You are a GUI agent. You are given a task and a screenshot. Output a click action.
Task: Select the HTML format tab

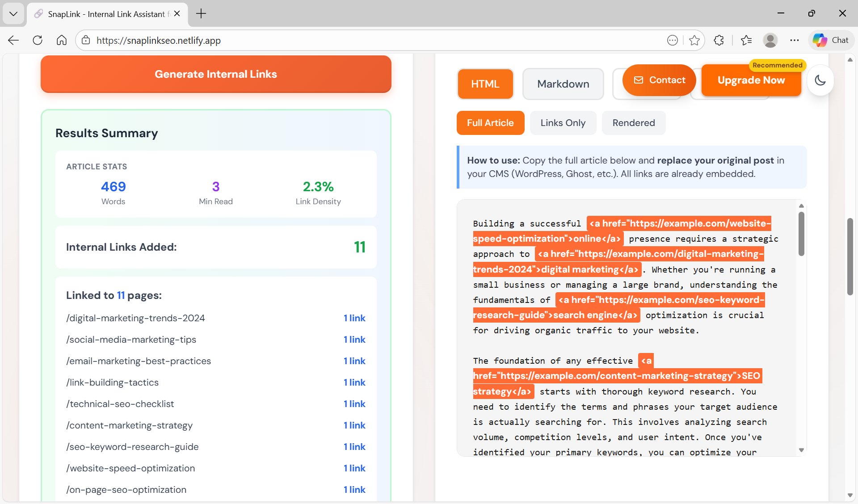[485, 84]
